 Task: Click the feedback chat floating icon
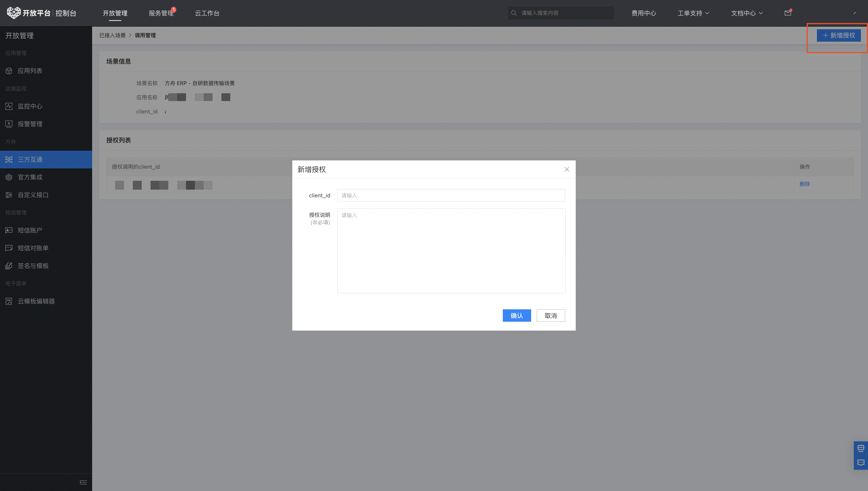tap(861, 462)
